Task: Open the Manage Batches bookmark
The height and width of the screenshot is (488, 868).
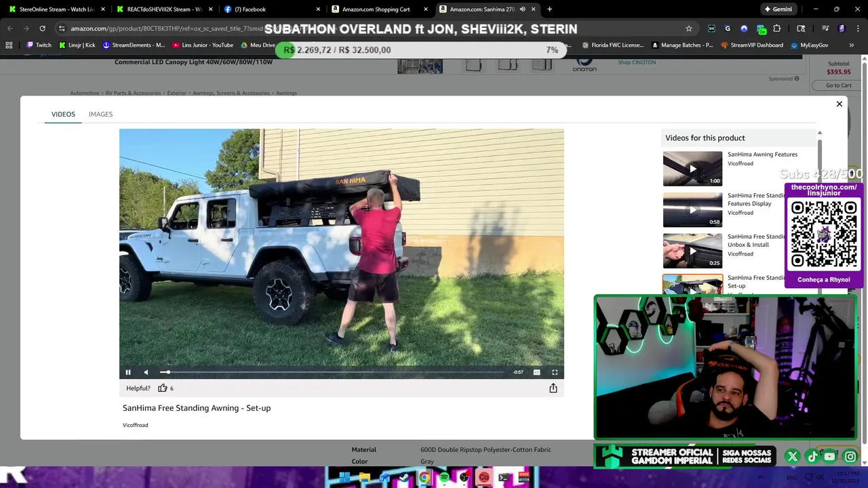Action: pyautogui.click(x=682, y=45)
